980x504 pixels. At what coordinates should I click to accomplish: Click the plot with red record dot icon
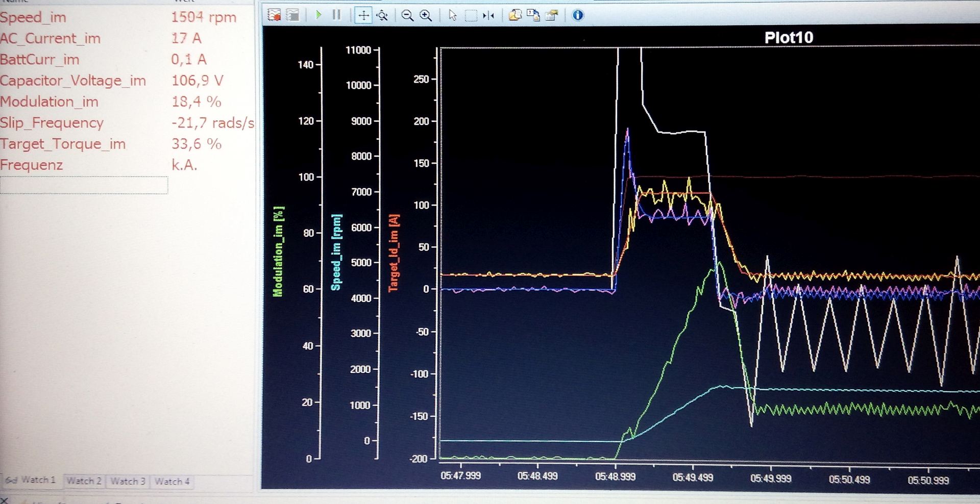coord(274,15)
